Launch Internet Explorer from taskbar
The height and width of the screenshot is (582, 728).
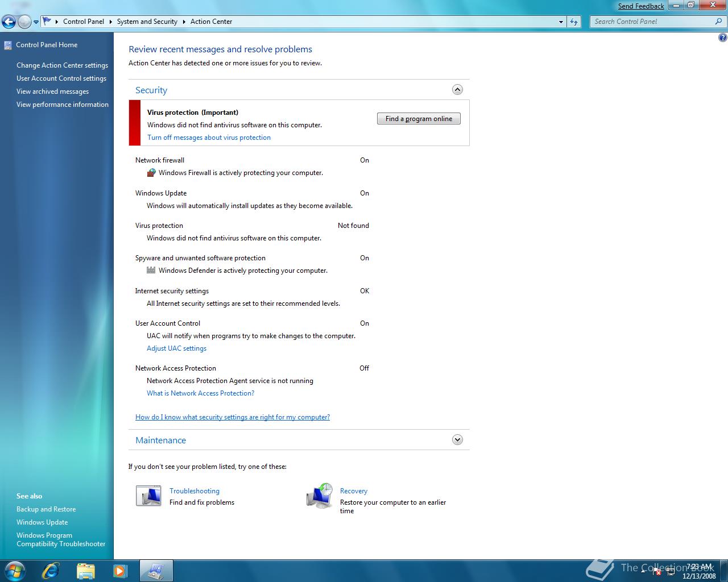[51, 571]
